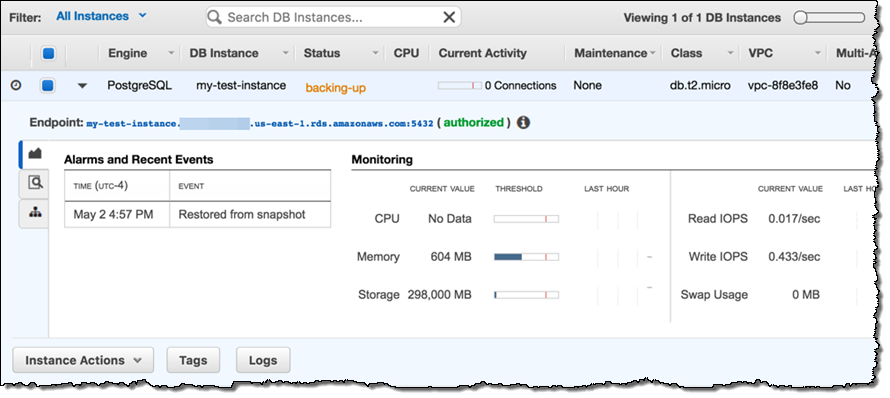Toggle the select-all checkbox in header
The width and height of the screenshot is (890, 398).
coord(48,53)
